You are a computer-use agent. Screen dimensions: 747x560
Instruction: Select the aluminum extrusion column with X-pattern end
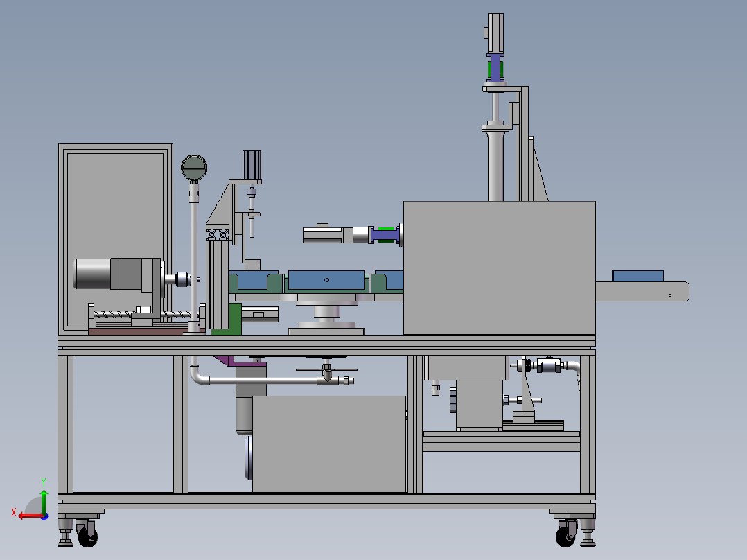tap(218, 279)
